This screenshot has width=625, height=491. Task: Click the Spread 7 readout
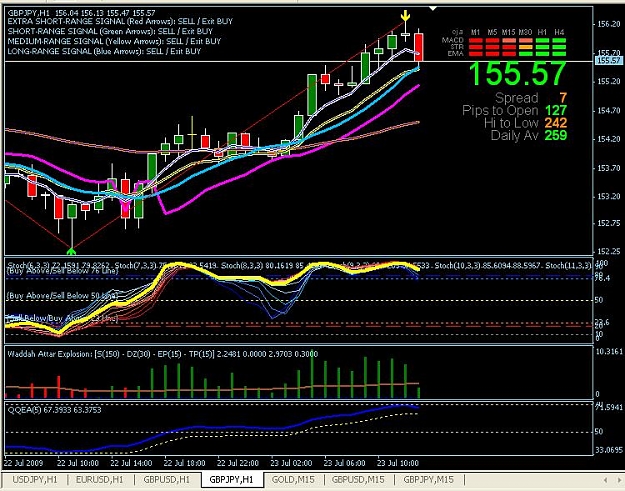(531, 98)
